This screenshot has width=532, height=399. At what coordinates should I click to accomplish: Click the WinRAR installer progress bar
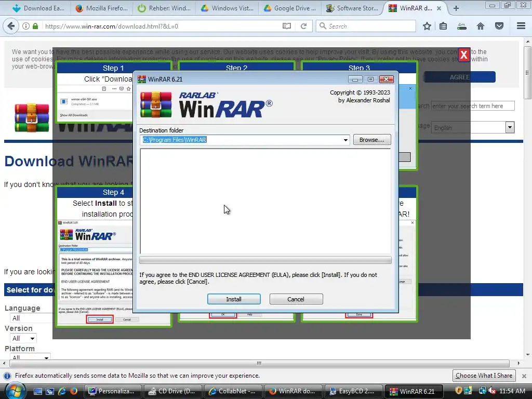click(x=265, y=260)
